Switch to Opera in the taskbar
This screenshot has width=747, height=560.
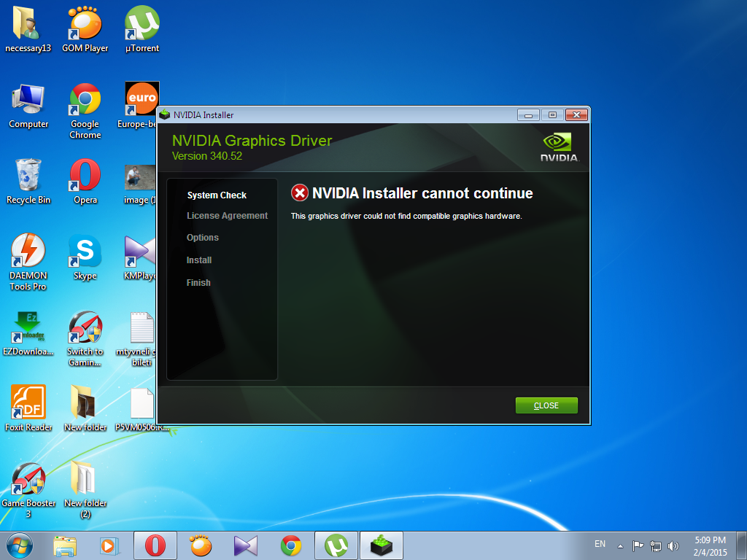coord(155,545)
